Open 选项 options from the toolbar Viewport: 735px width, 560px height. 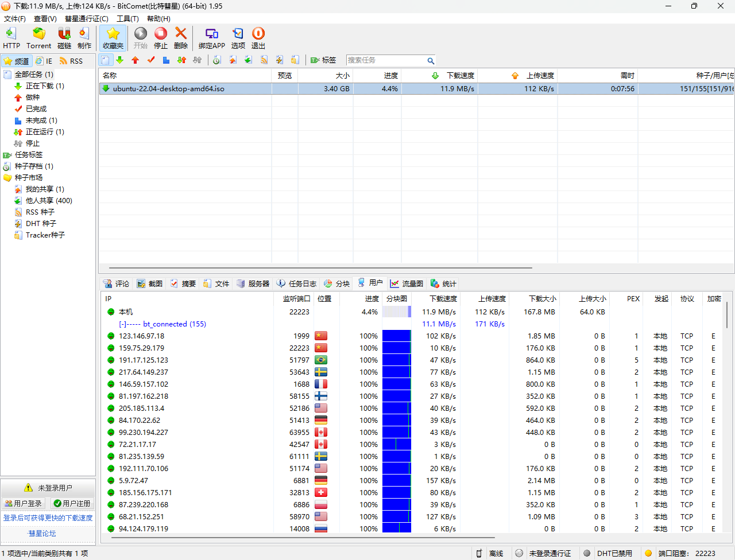[238, 38]
